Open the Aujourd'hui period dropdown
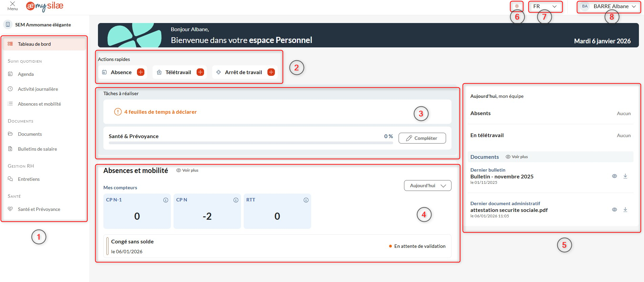Image resolution: width=644 pixels, height=282 pixels. click(427, 186)
